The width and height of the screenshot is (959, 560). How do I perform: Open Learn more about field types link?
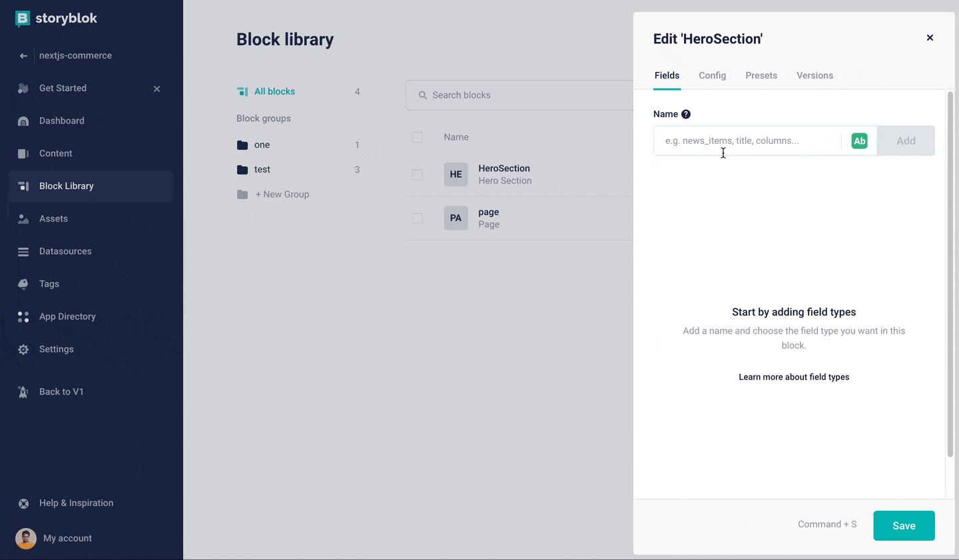794,378
